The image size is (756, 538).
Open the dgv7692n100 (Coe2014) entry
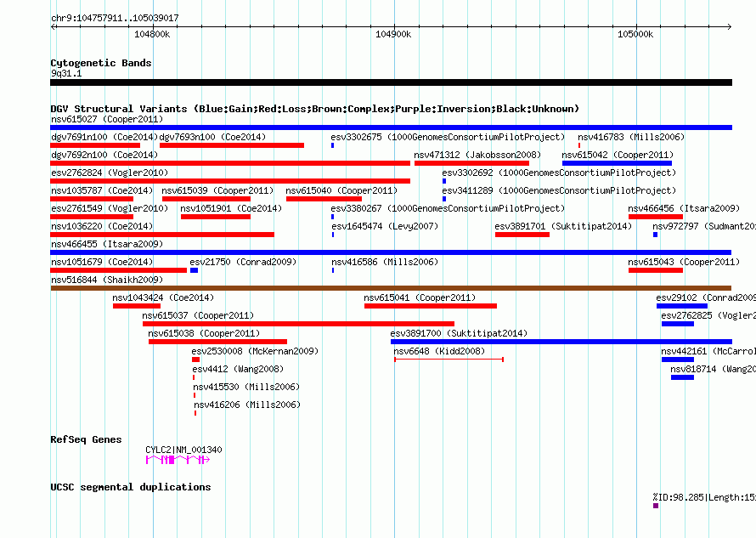pyautogui.click(x=104, y=155)
